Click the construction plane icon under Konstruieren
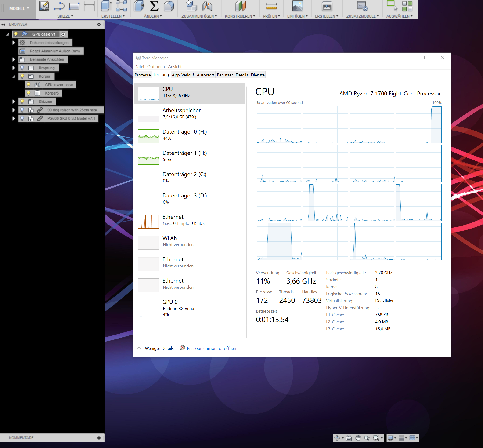Image resolution: width=483 pixels, height=448 pixels. tap(240, 6)
